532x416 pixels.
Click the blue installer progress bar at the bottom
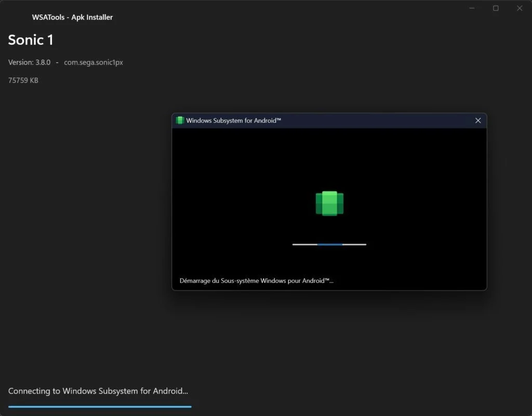(100, 407)
